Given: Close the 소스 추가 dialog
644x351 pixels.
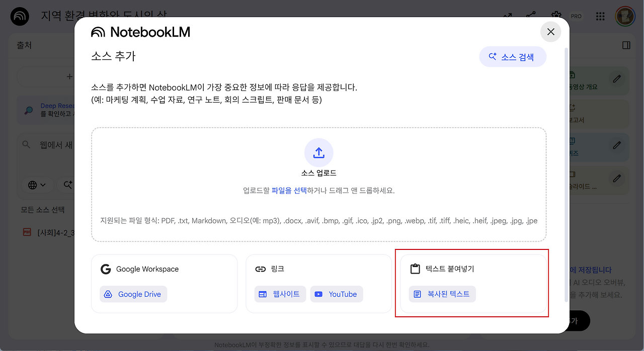Looking at the screenshot, I should coord(551,32).
